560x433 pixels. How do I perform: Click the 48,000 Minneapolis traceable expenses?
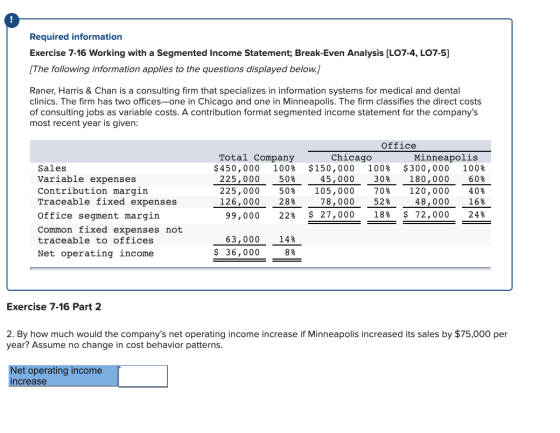tap(432, 202)
